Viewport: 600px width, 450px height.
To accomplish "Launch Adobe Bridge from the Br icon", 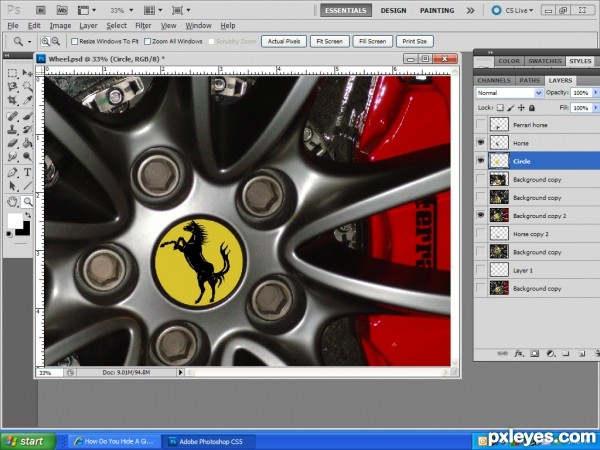I will click(41, 10).
